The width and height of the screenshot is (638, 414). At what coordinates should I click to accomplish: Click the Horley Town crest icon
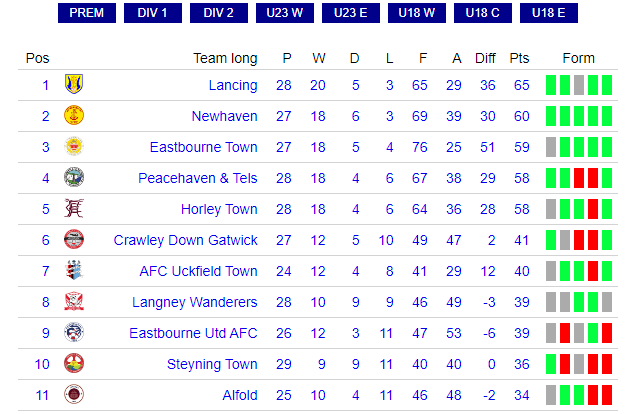click(74, 208)
